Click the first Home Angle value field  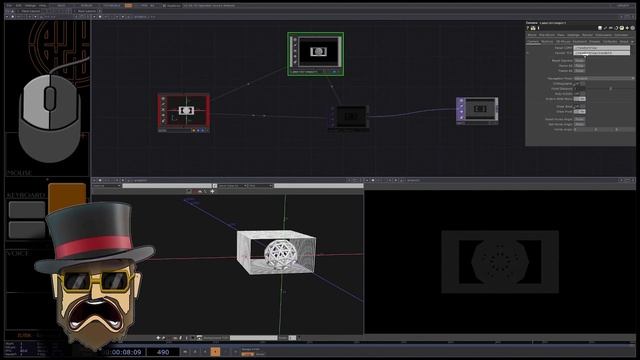coord(584,129)
